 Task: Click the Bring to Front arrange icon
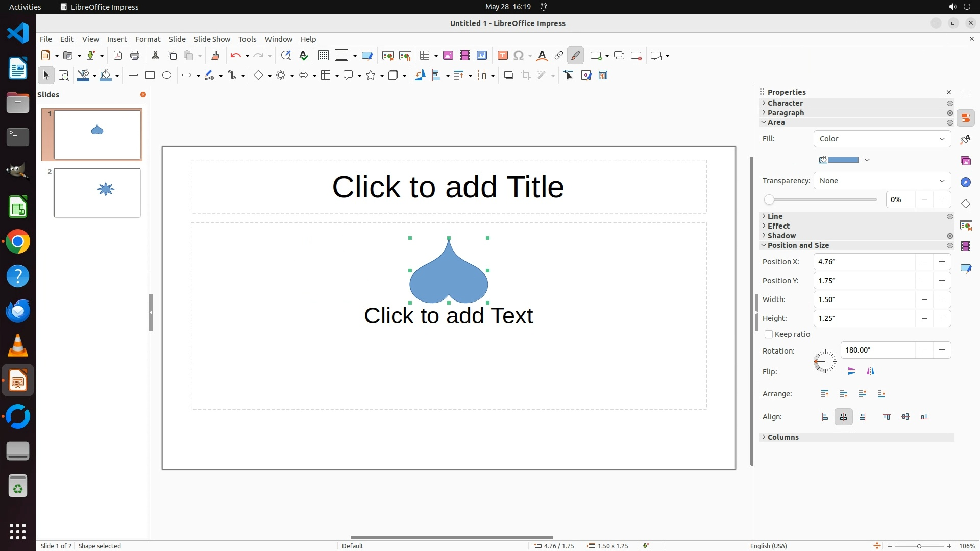tap(825, 394)
